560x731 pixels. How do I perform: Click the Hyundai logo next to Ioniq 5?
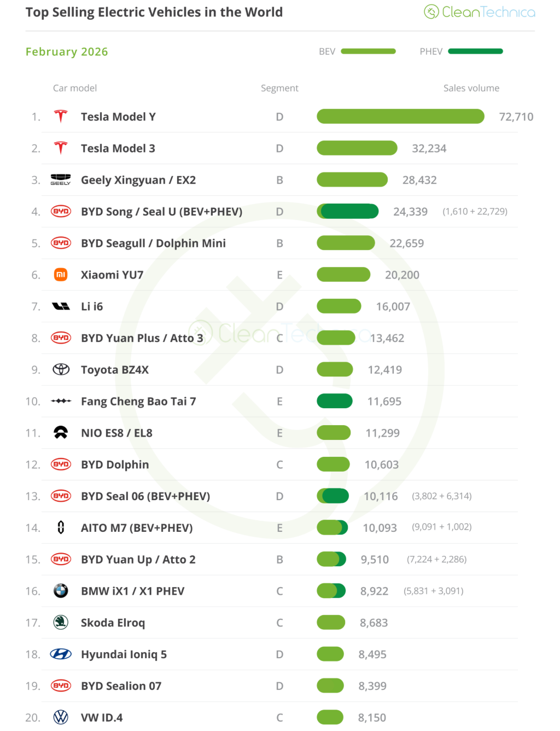[61, 654]
